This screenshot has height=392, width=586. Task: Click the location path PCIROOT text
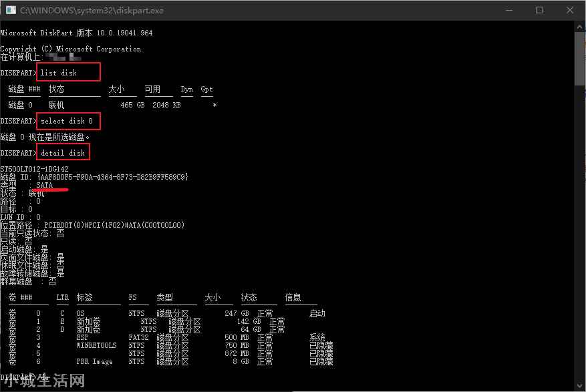[114, 225]
